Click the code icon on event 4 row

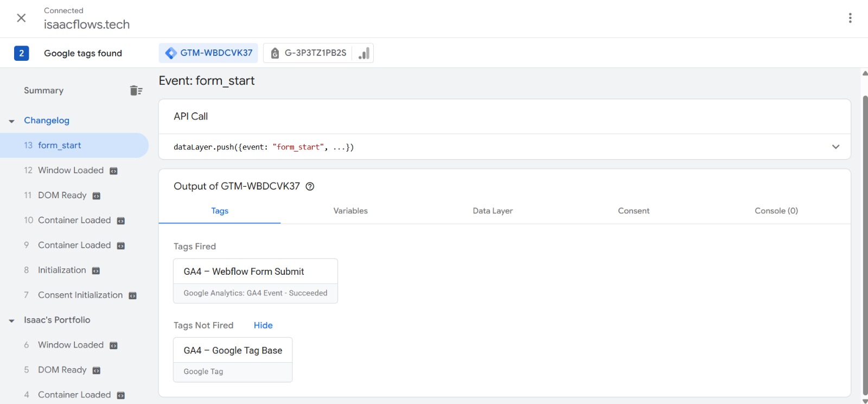(x=121, y=396)
